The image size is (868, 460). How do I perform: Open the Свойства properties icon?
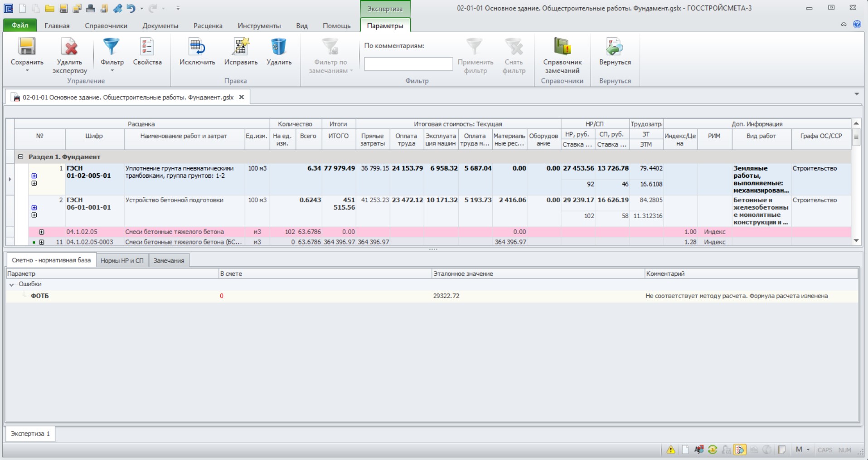click(147, 47)
